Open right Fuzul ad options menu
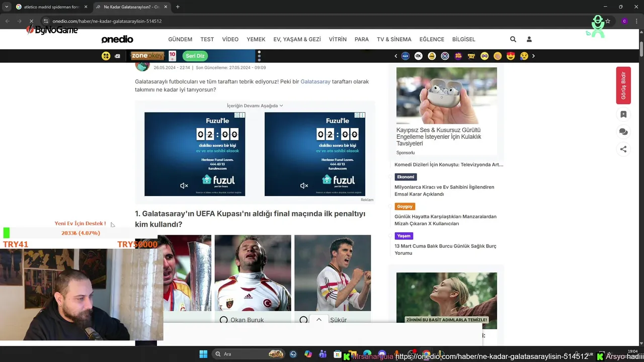 click(x=362, y=115)
